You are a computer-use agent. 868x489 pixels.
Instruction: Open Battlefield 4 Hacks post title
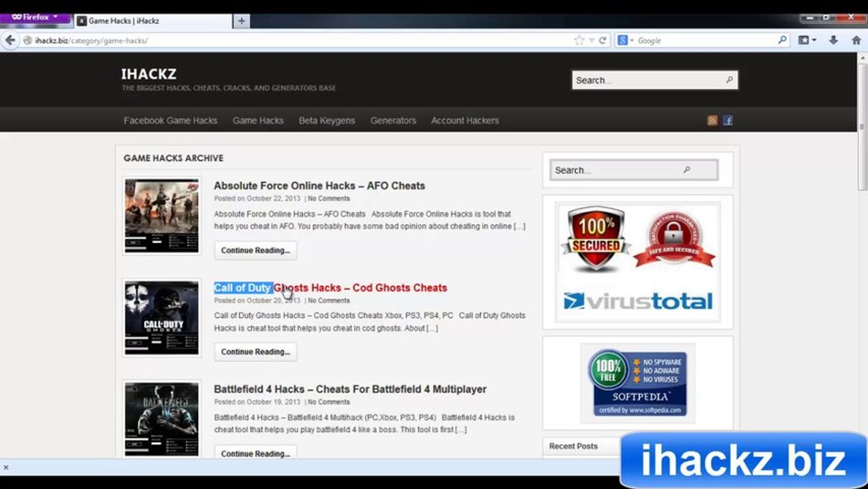[350, 389]
